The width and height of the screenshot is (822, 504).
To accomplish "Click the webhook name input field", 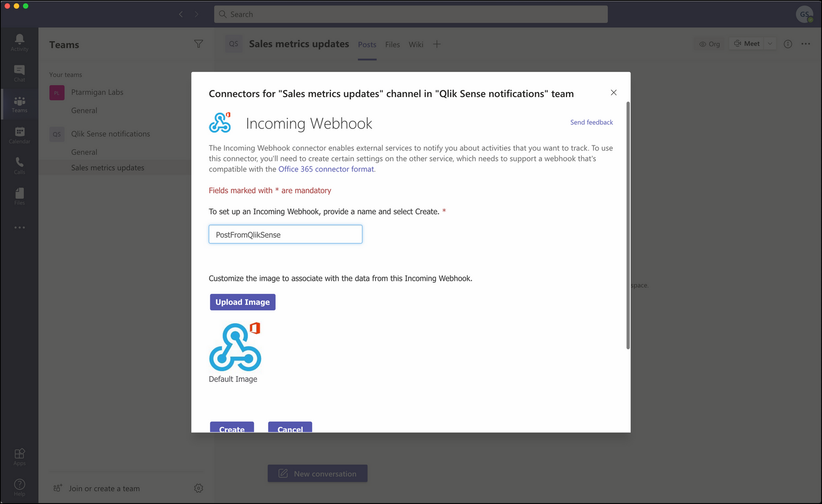I will (285, 234).
